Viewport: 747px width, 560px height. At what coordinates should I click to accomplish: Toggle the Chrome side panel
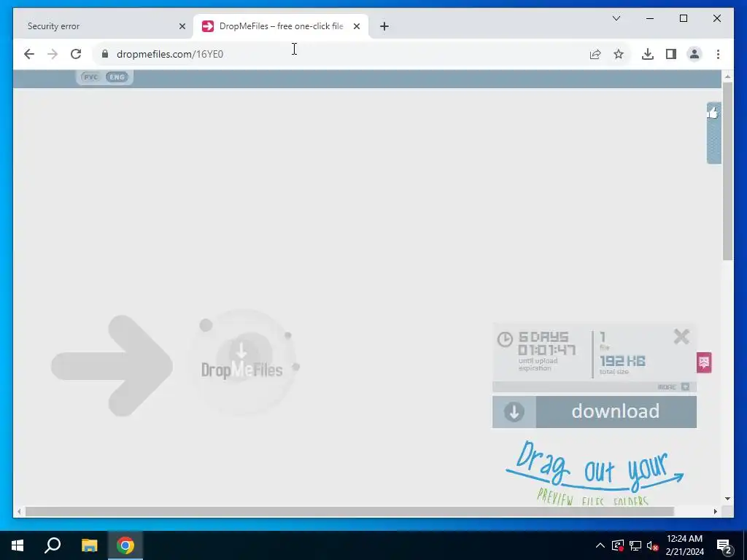tap(671, 54)
